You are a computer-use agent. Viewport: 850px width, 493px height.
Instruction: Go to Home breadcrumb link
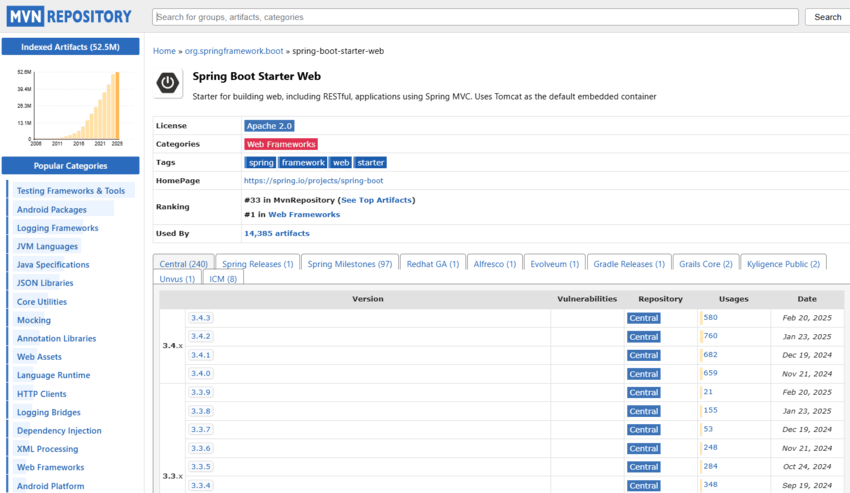point(164,51)
